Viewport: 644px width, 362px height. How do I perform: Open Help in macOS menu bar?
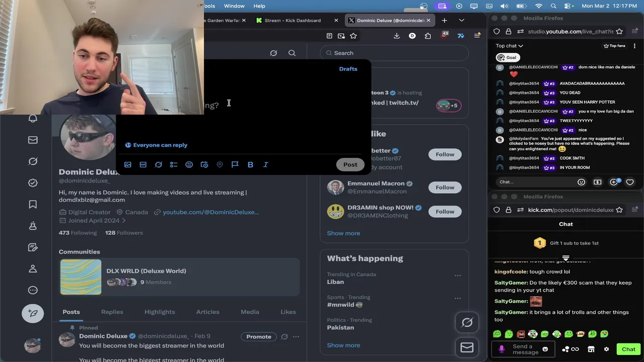(x=259, y=6)
